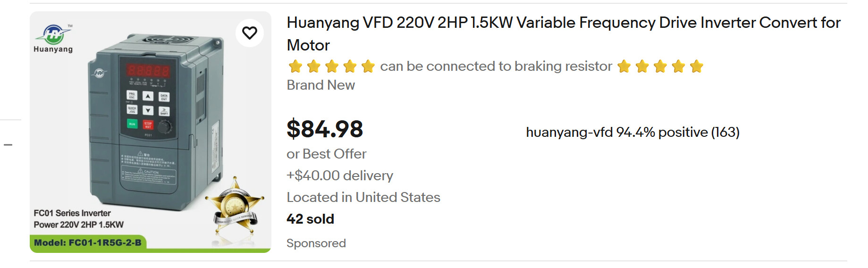Click the '+$40.00 delivery' text

point(339,176)
